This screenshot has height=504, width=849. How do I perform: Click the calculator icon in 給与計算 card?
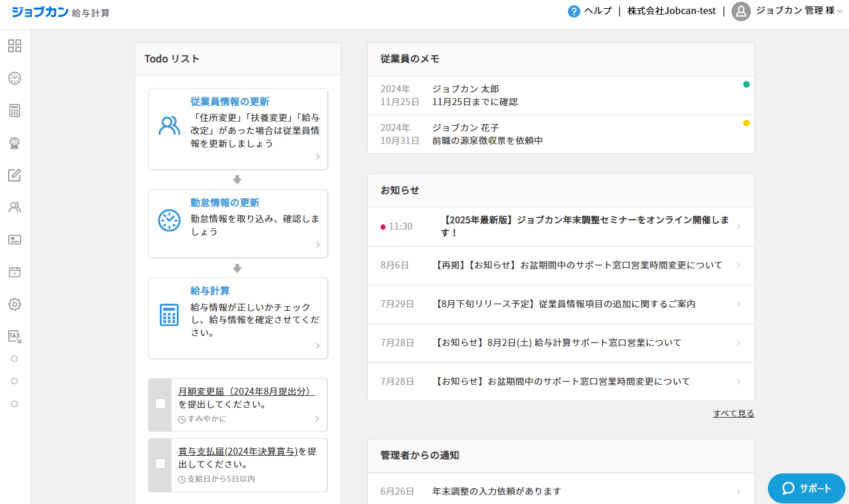pyautogui.click(x=169, y=315)
